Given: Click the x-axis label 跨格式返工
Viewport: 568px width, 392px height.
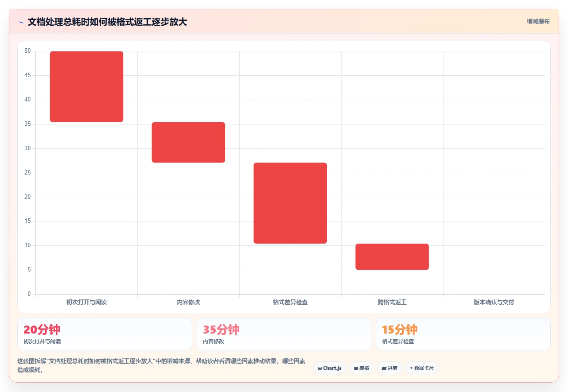Looking at the screenshot, I should pos(392,302).
